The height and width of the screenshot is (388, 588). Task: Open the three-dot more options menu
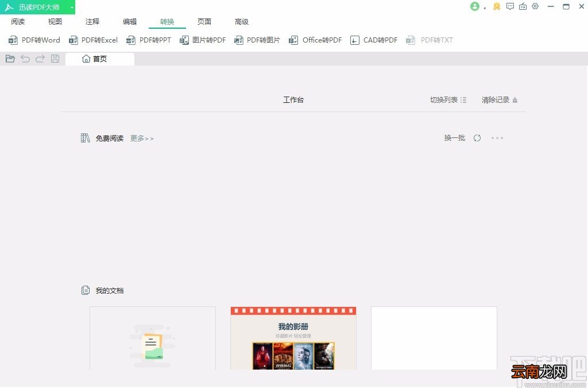[x=497, y=138]
